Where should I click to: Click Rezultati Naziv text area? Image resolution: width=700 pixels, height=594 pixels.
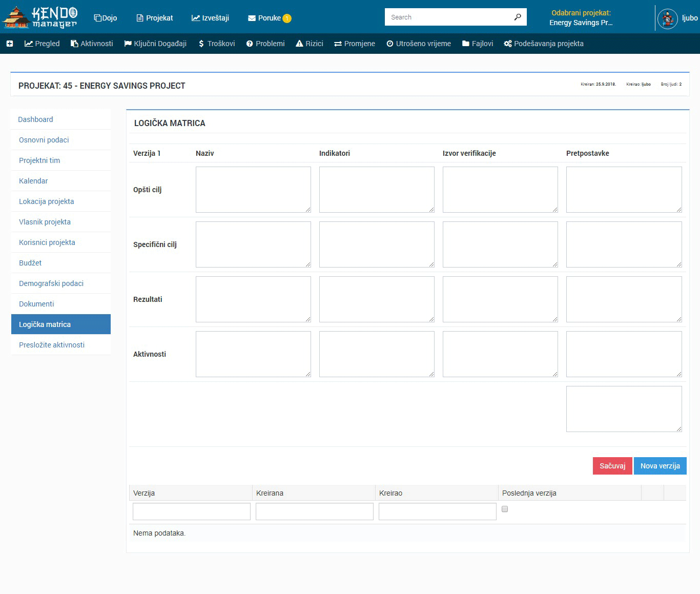(x=253, y=299)
